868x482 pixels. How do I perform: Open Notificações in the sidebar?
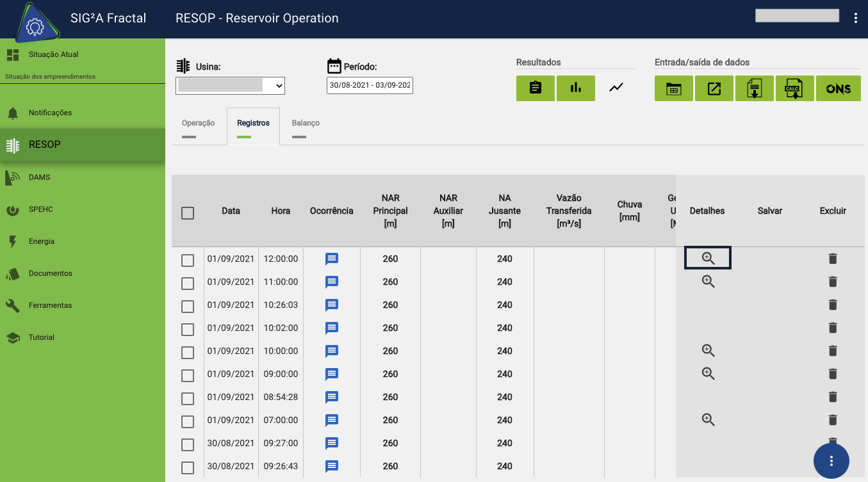click(50, 113)
